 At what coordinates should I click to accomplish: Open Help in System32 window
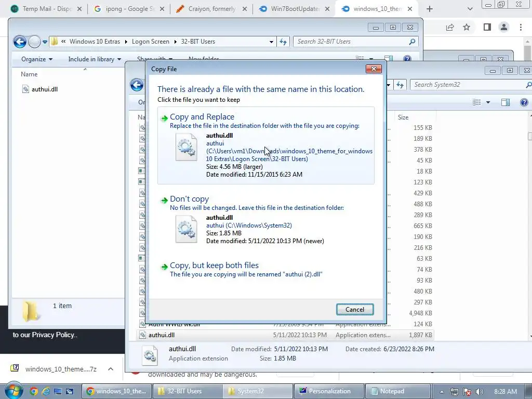pyautogui.click(x=524, y=102)
